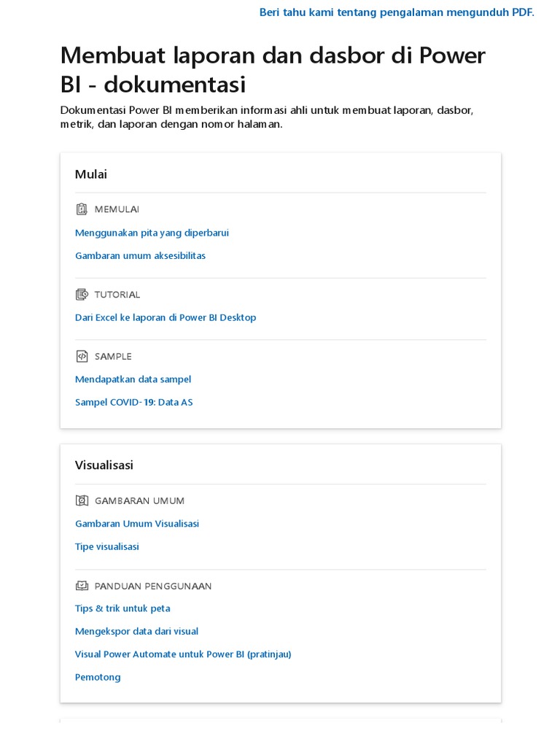Click the Memulai section icon
The height and width of the screenshot is (747, 560).
click(x=82, y=209)
